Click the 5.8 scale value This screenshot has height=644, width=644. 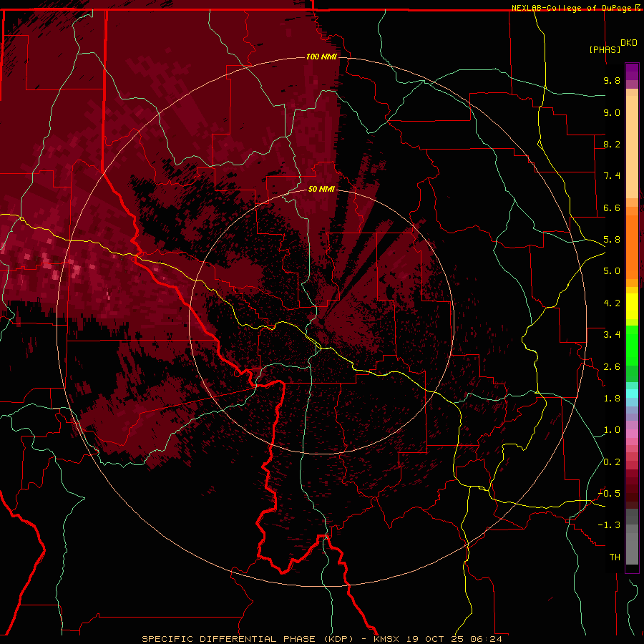(612, 240)
